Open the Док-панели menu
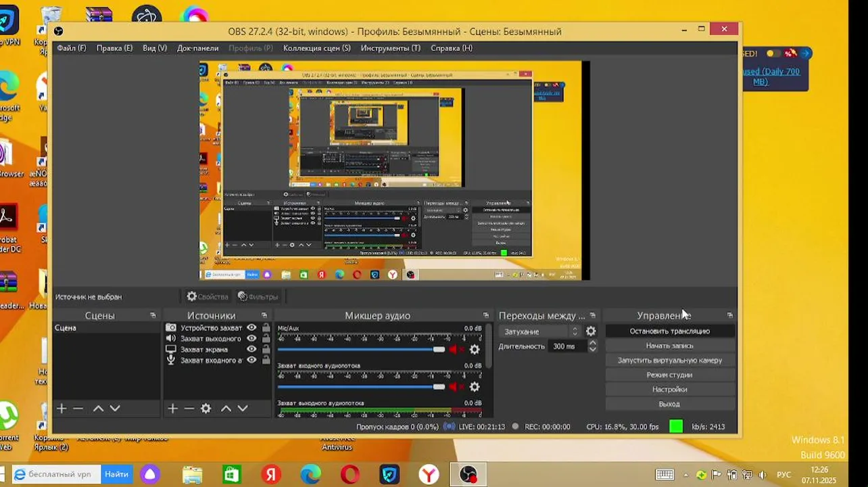The image size is (868, 487). point(197,48)
